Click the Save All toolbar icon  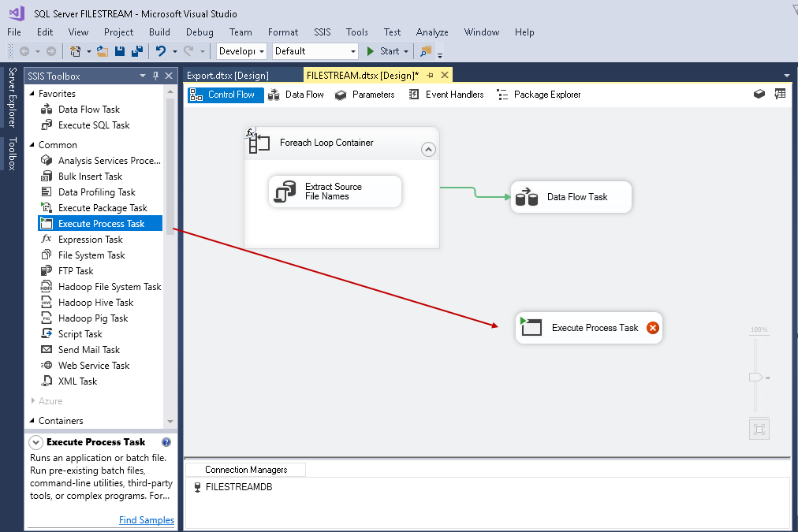136,51
